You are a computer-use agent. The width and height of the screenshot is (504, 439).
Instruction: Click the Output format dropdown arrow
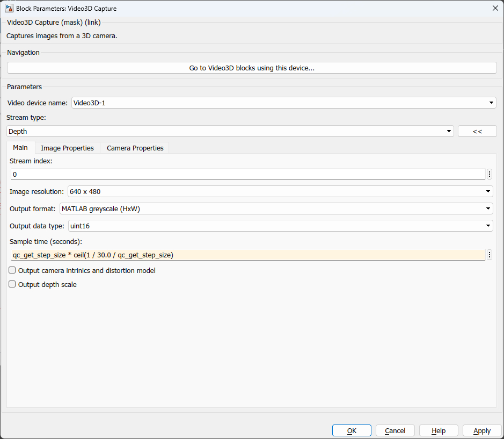[488, 208]
